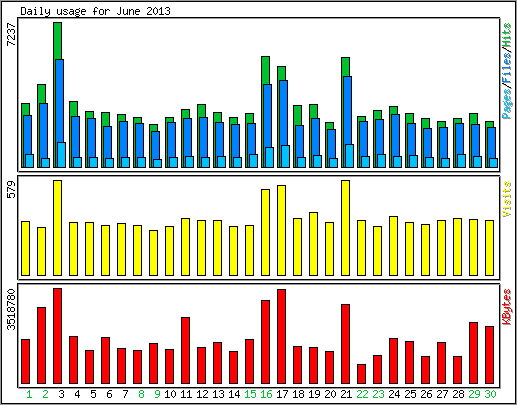
Task: Click the red KBytes bar for day 16
Action: (265, 342)
